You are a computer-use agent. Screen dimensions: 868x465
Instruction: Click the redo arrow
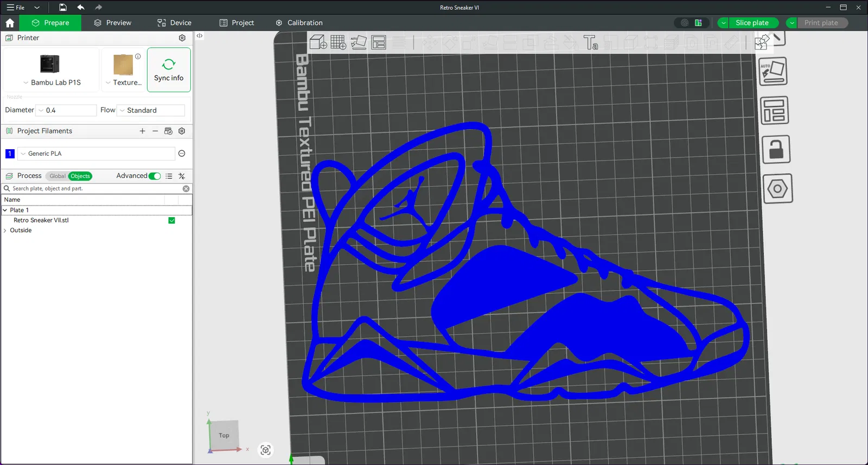tap(98, 8)
